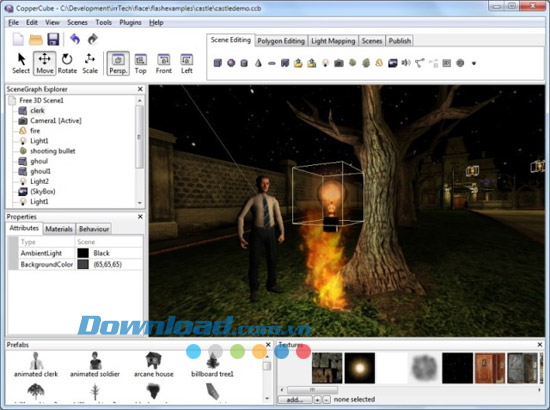
Task: Open the Behaviour properties tab
Action: click(94, 229)
